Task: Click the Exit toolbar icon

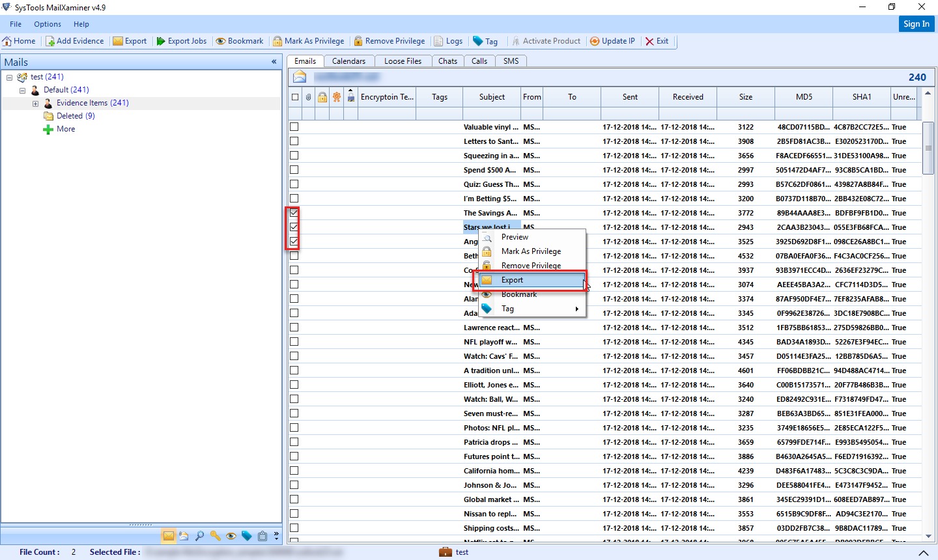Action: coord(649,41)
